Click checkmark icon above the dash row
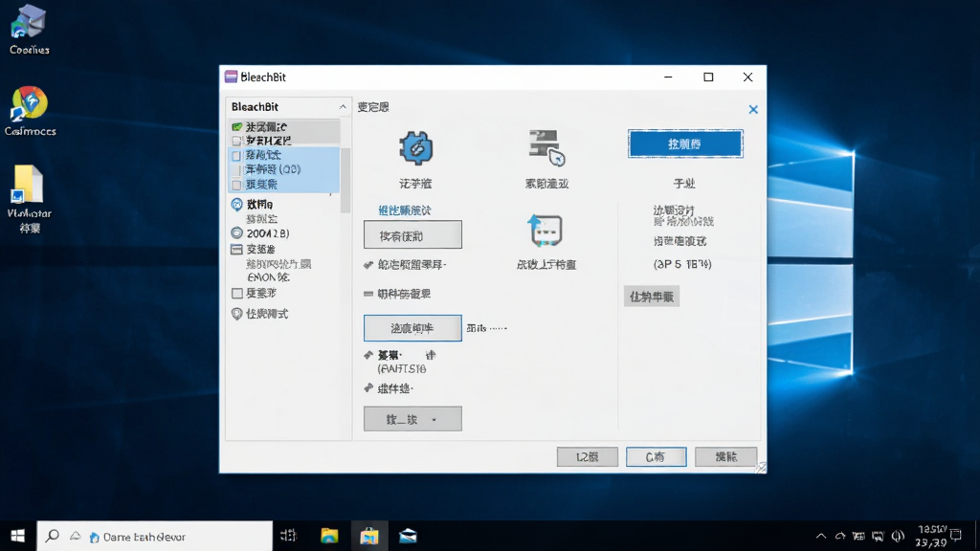 (368, 265)
